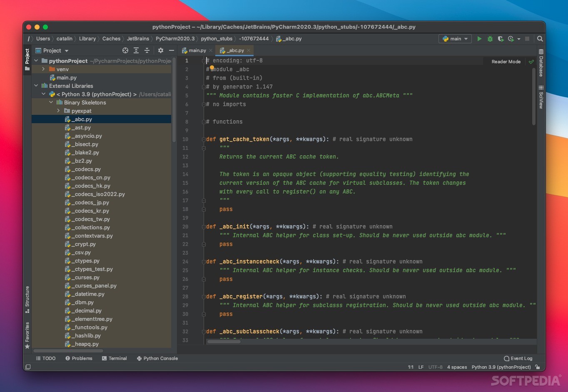
Task: Switch to the main.py editor tab
Action: point(195,50)
